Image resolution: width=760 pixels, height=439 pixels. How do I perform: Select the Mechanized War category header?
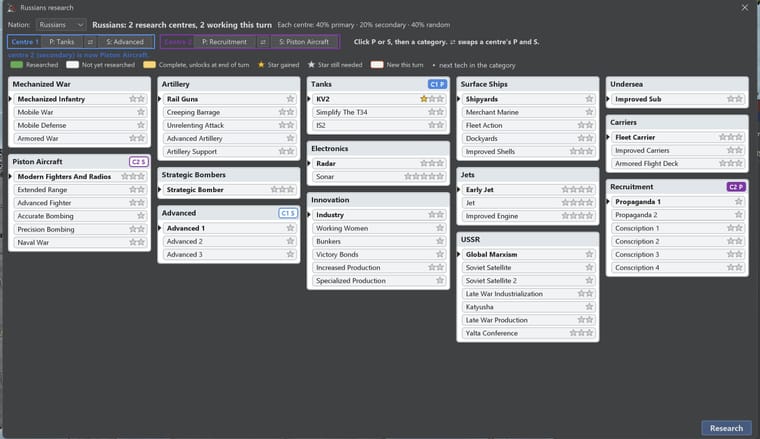pos(79,84)
